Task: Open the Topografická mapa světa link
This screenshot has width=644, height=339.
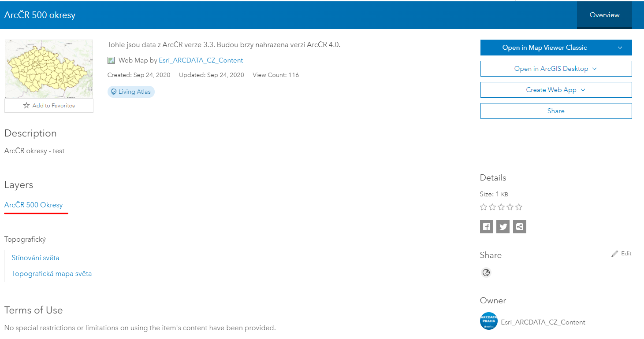Action: [52, 273]
